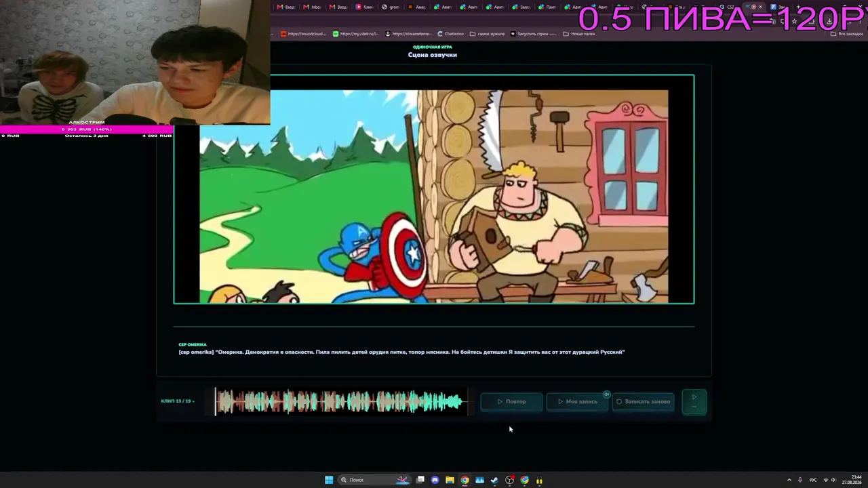Open the Новая папка bookmark folder
Screen dimensions: 868x488
579,34
